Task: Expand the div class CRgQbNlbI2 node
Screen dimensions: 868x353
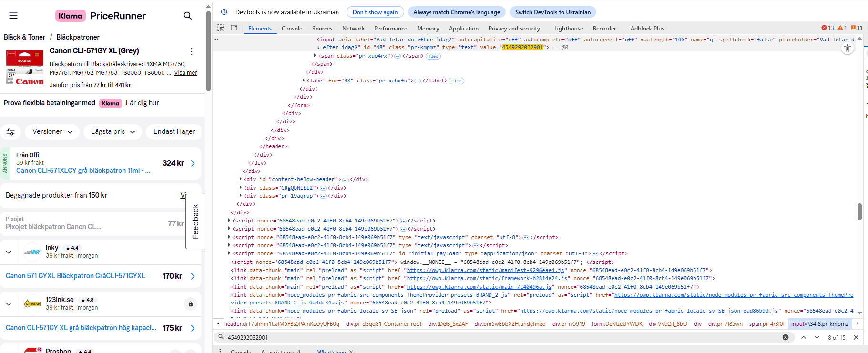Action: point(241,188)
